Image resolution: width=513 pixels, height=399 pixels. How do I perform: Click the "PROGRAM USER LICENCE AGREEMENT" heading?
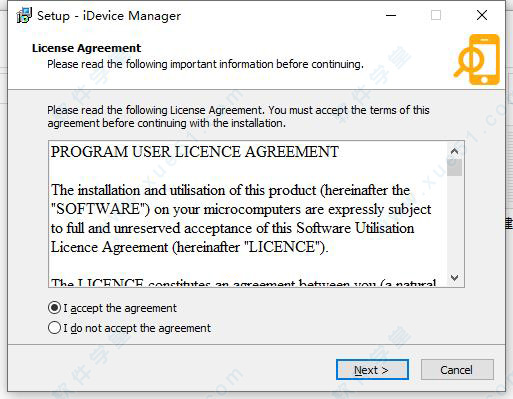[195, 152]
